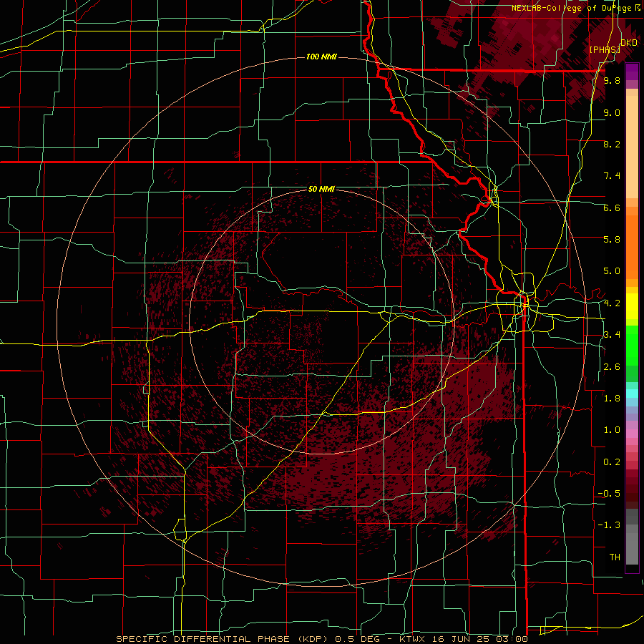The height and width of the screenshot is (644, 644).
Task: Click the 7.4 scale value
Action: click(x=612, y=176)
